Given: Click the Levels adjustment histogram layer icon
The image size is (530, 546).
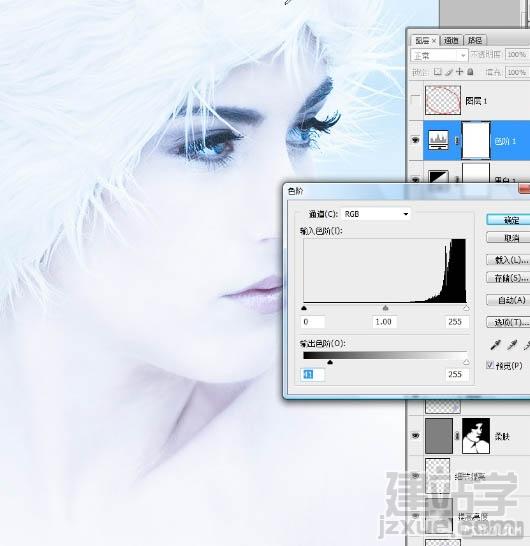Looking at the screenshot, I should coord(438,140).
